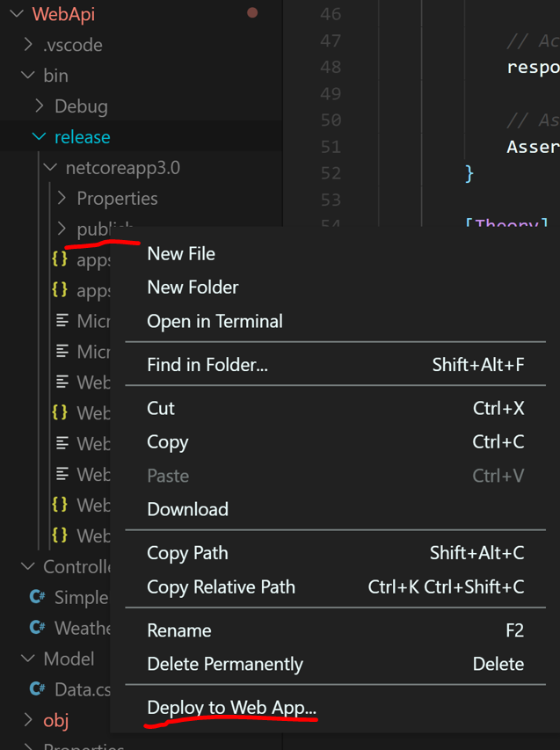Screen dimensions: 560x750
Task: Click Rename in the context menu
Action: tap(179, 630)
